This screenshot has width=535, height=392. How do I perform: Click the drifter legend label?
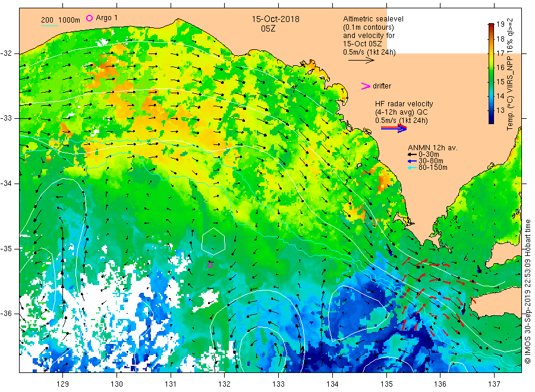point(382,86)
